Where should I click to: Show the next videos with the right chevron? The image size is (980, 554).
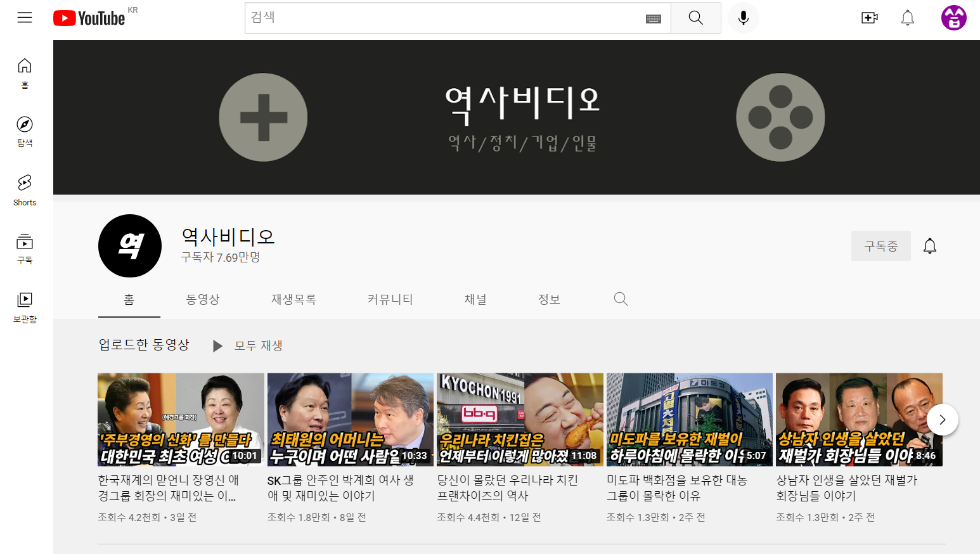pyautogui.click(x=943, y=420)
